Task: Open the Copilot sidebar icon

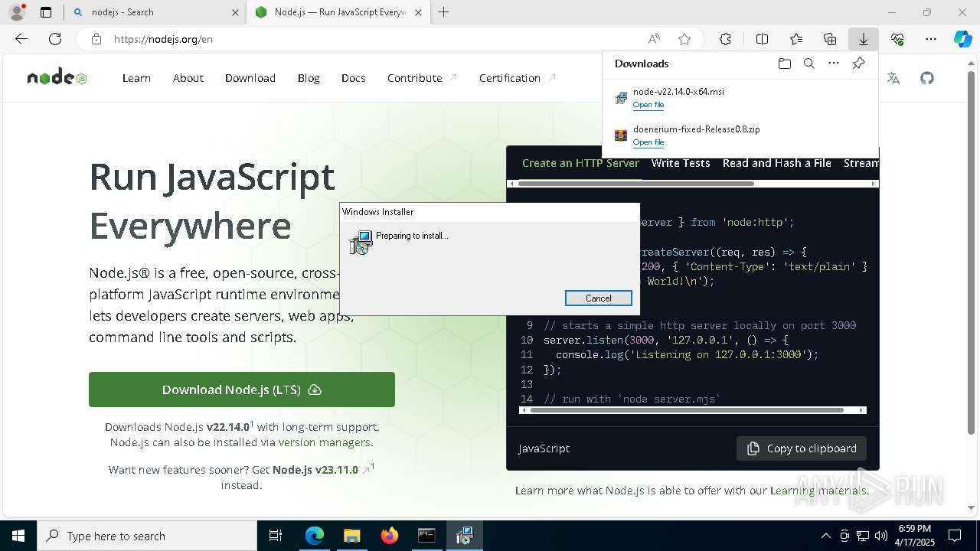Action: (x=963, y=39)
